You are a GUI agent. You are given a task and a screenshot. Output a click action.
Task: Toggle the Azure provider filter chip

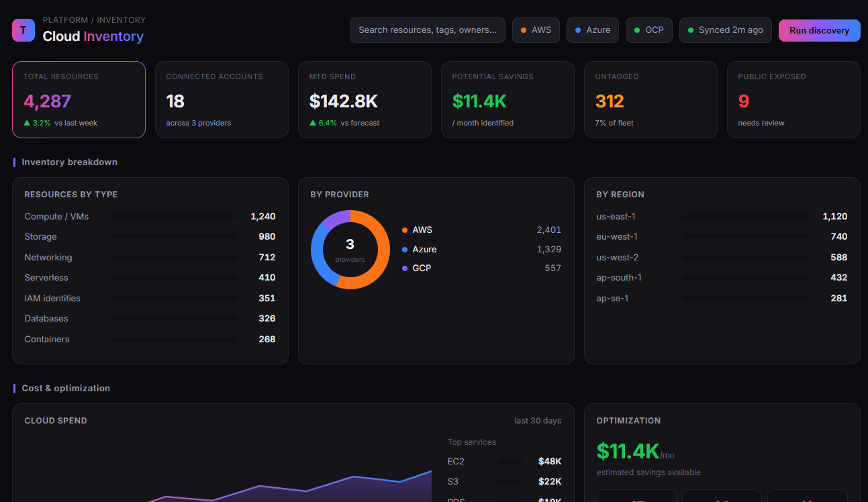pyautogui.click(x=593, y=30)
